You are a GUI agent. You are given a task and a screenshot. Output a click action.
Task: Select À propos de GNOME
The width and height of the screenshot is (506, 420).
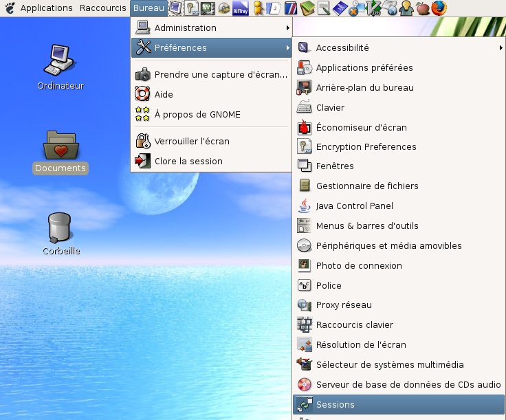point(211,115)
